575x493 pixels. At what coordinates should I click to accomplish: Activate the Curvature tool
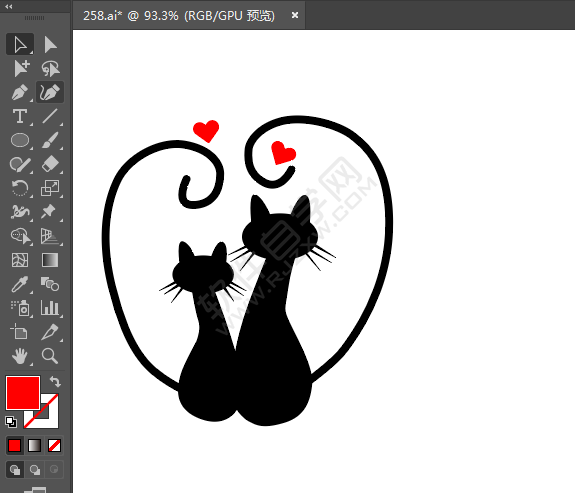click(50, 92)
